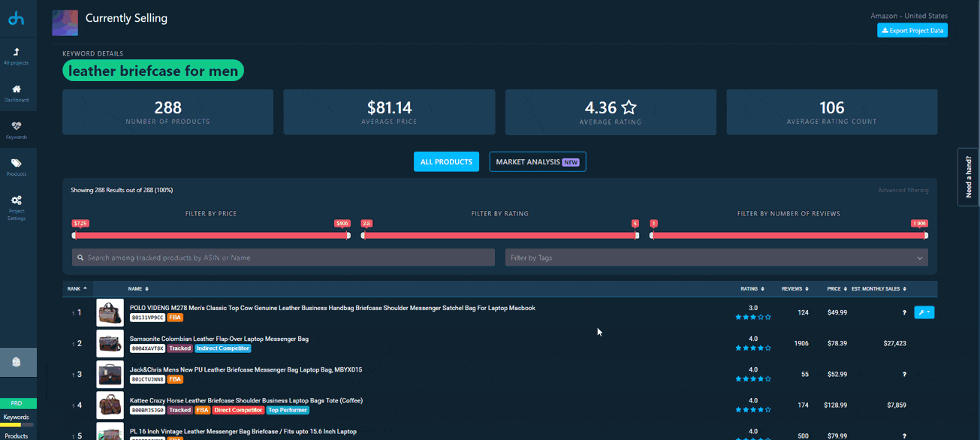Click the Keywords usage bar at sidebar bottom
This screenshot has height=440, width=980.
pyautogui.click(x=17, y=424)
